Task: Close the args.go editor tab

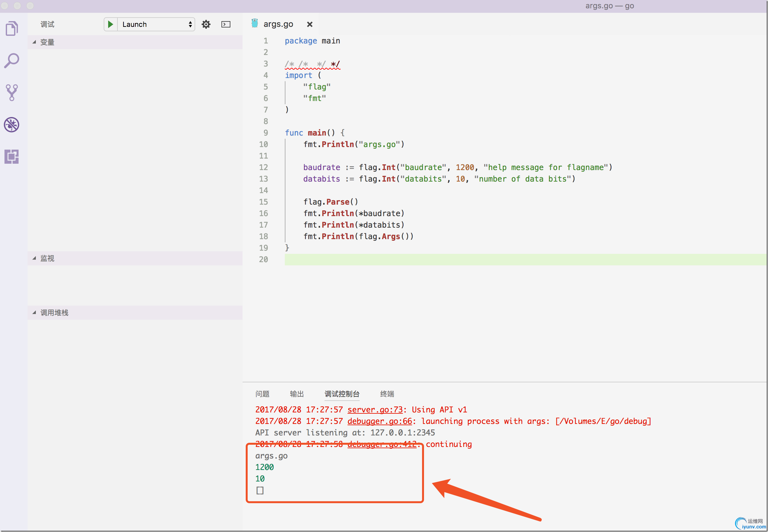Action: tap(310, 24)
